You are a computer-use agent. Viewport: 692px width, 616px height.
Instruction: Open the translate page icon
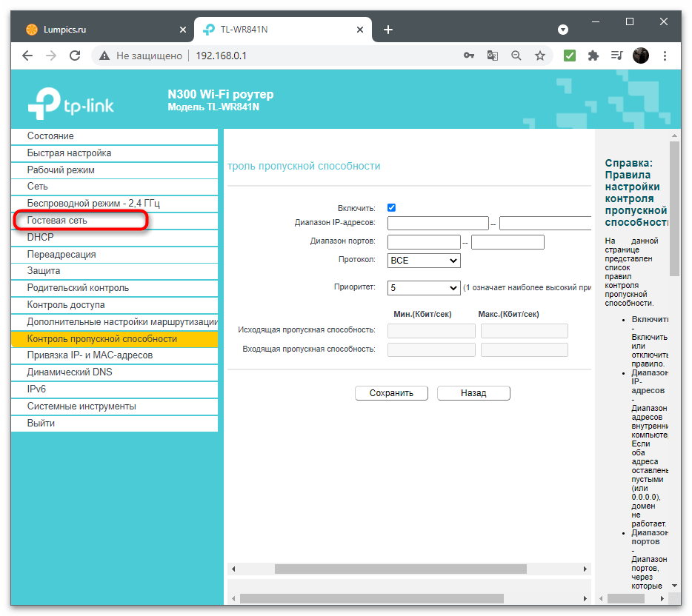[x=493, y=56]
